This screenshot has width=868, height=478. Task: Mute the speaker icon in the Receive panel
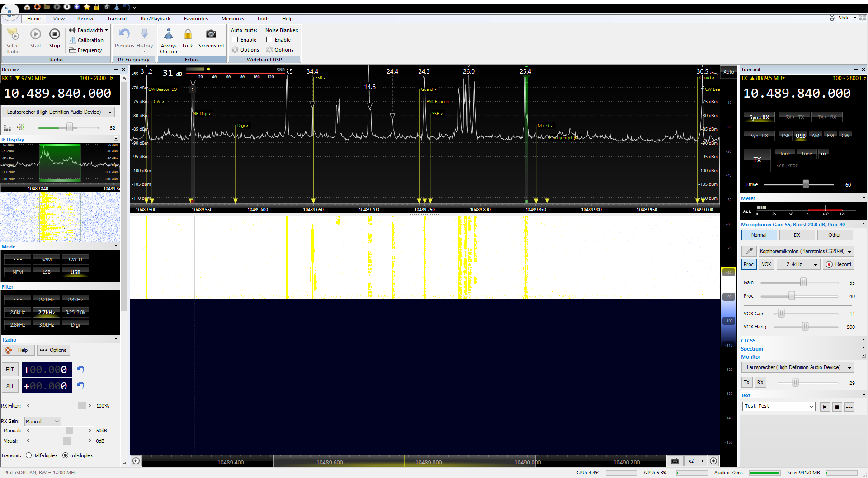coord(21,127)
